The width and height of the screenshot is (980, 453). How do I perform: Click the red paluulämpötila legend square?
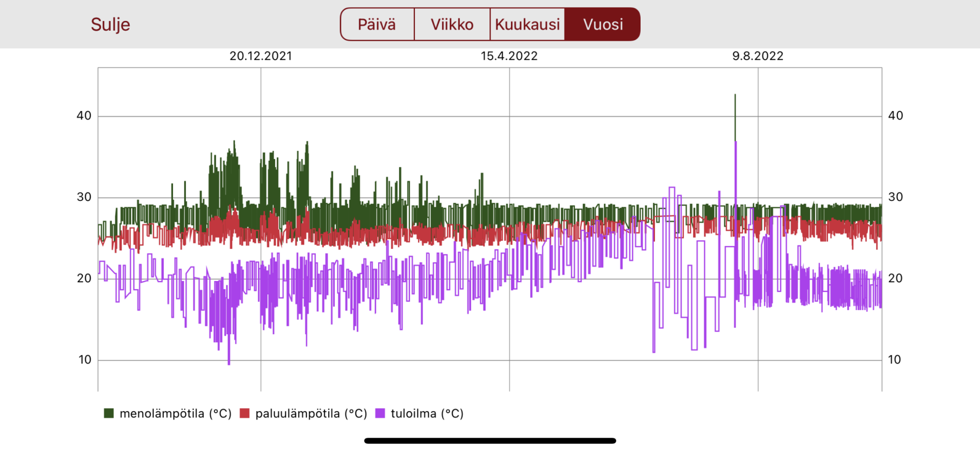coord(244,413)
